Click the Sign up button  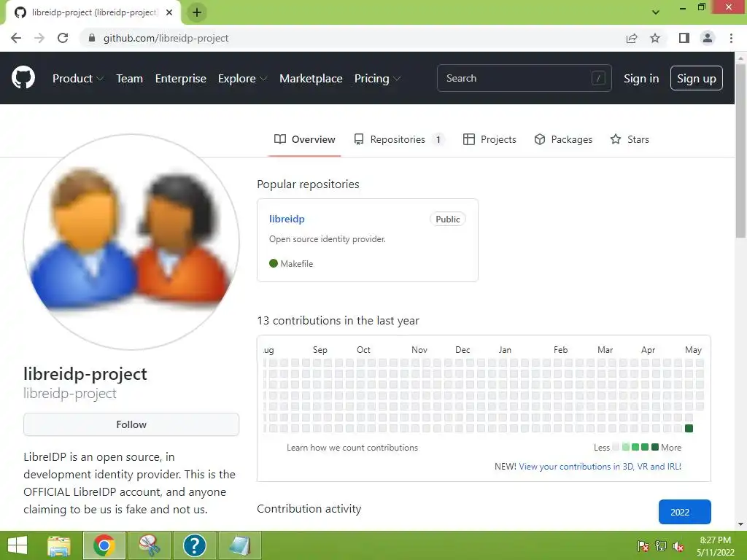[697, 78]
